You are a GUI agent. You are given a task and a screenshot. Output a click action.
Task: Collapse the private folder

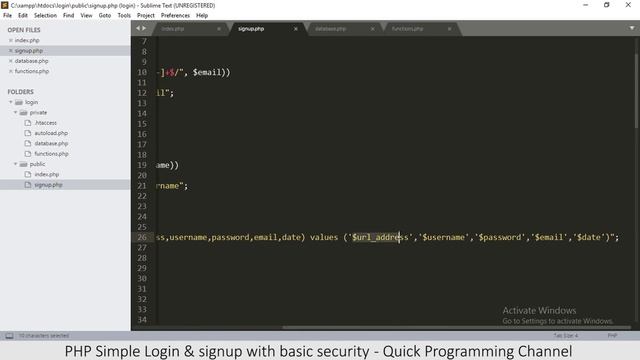pyautogui.click(x=16, y=112)
